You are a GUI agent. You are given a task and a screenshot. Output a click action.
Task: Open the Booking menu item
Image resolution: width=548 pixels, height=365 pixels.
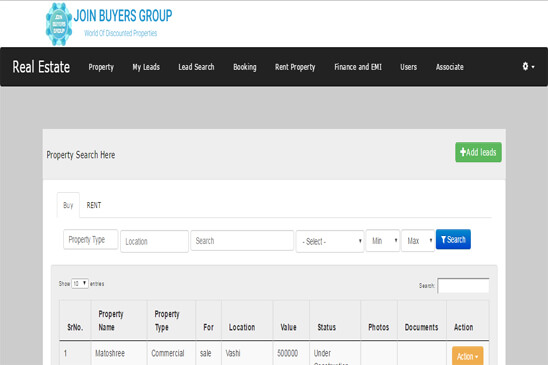coord(245,67)
